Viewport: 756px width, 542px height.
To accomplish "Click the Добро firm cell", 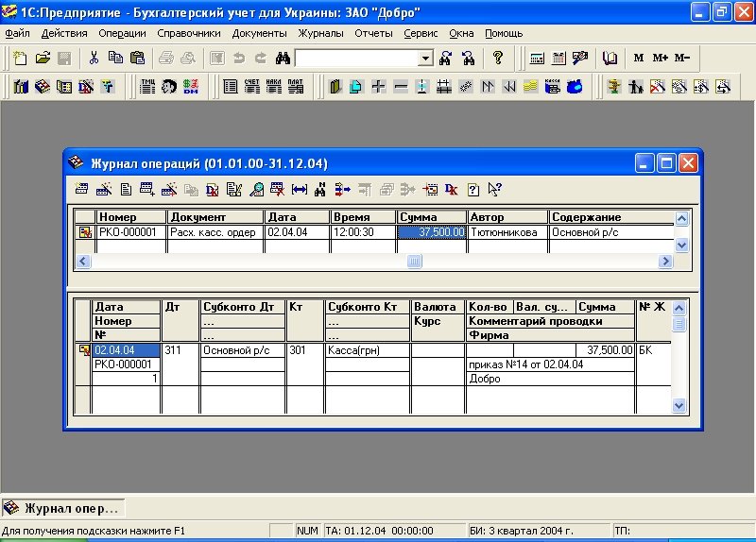I will click(x=550, y=379).
